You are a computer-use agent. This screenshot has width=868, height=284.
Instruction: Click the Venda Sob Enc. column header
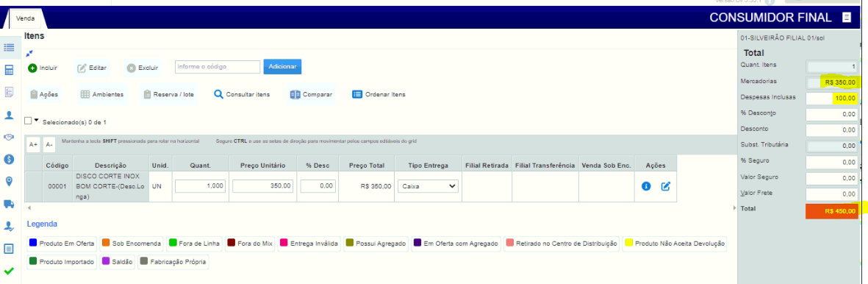tap(606, 166)
